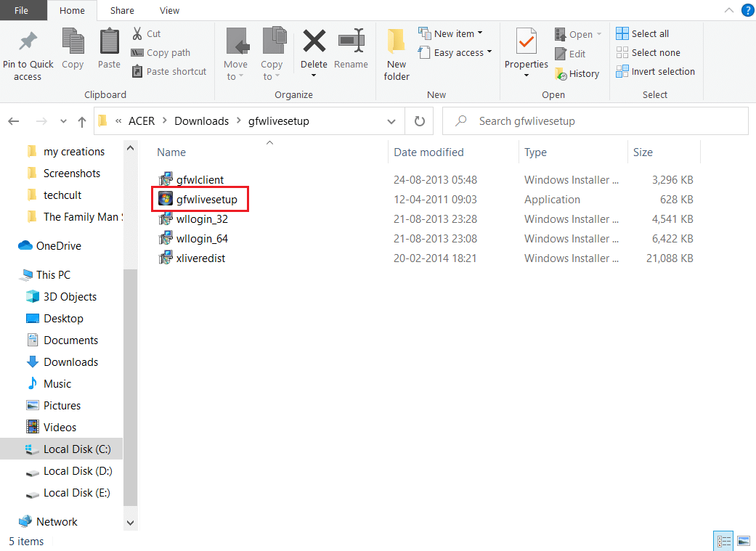Delete the selected file

(314, 48)
